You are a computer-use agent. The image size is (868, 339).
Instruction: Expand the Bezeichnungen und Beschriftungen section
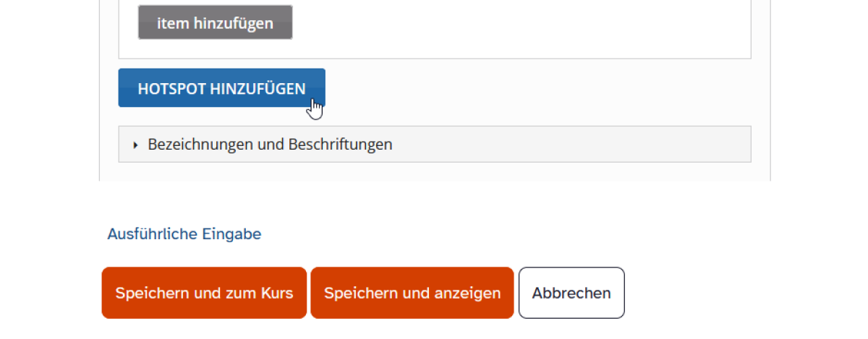(x=270, y=145)
